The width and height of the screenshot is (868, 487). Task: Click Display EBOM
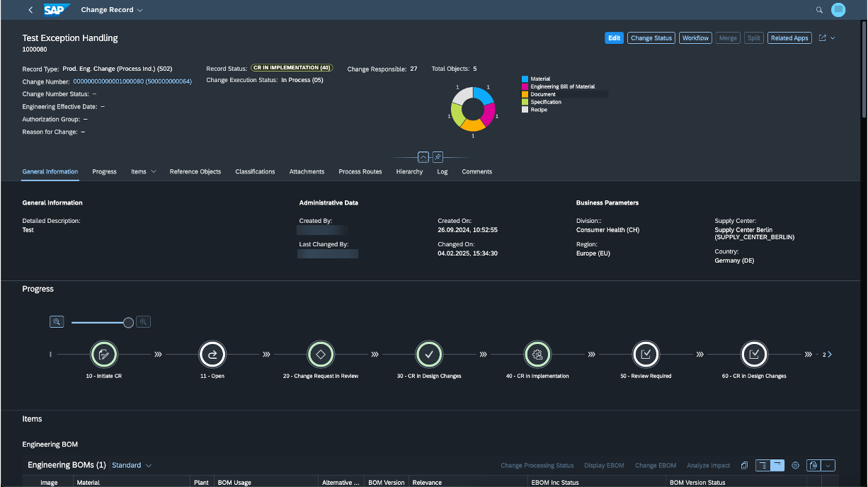(x=604, y=466)
